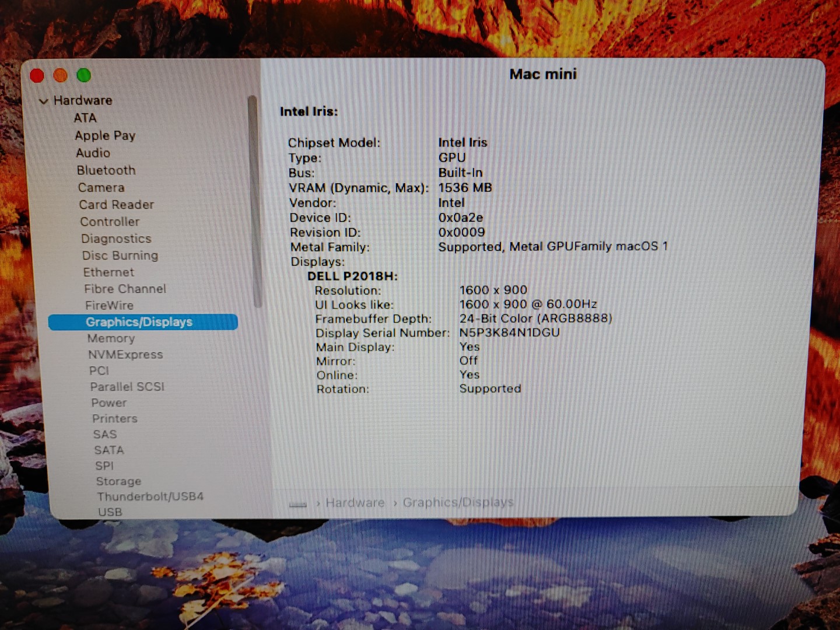Click the Displays: label
The height and width of the screenshot is (630, 840).
click(x=318, y=262)
